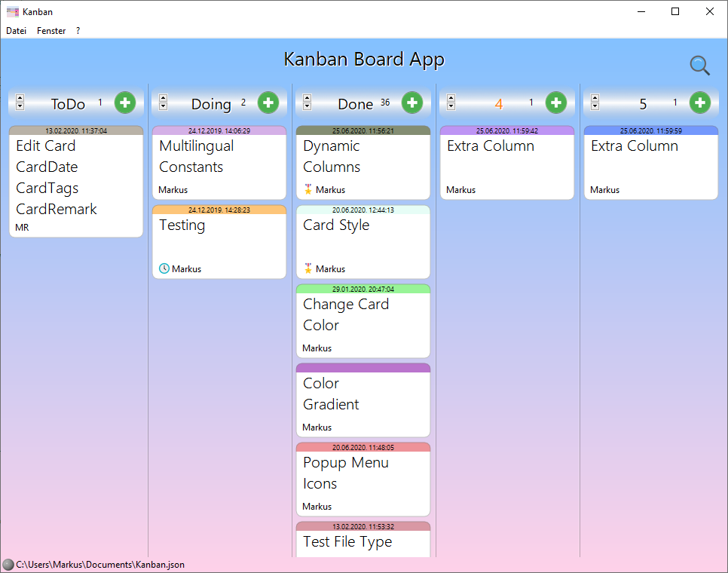This screenshot has height=573, width=728.
Task: Open the Fenster menu
Action: tap(50, 30)
